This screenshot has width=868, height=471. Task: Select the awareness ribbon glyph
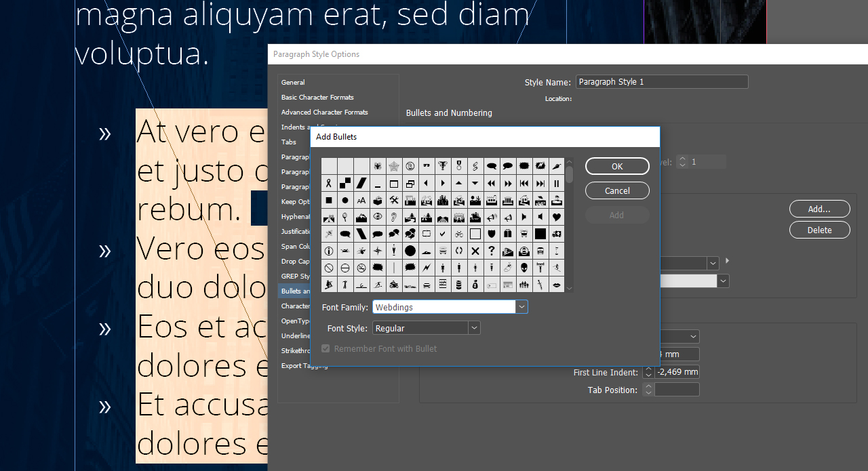(329, 183)
